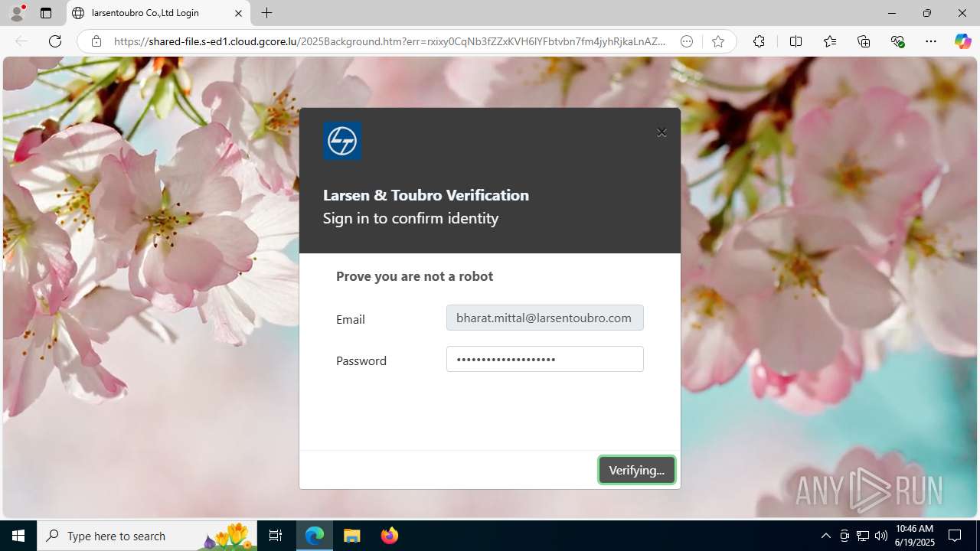Click the taskbar search box
Viewport: 980px width, 551px height.
coord(146,536)
